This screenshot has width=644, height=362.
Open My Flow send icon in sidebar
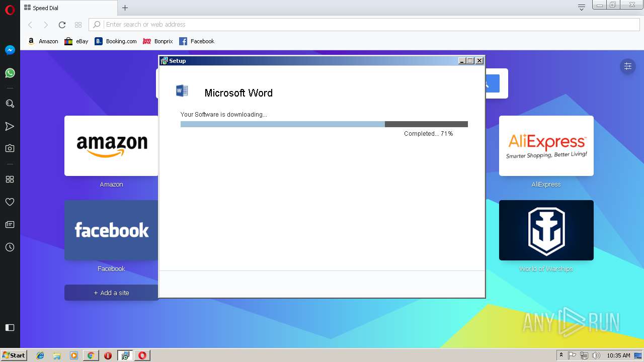coord(10,126)
